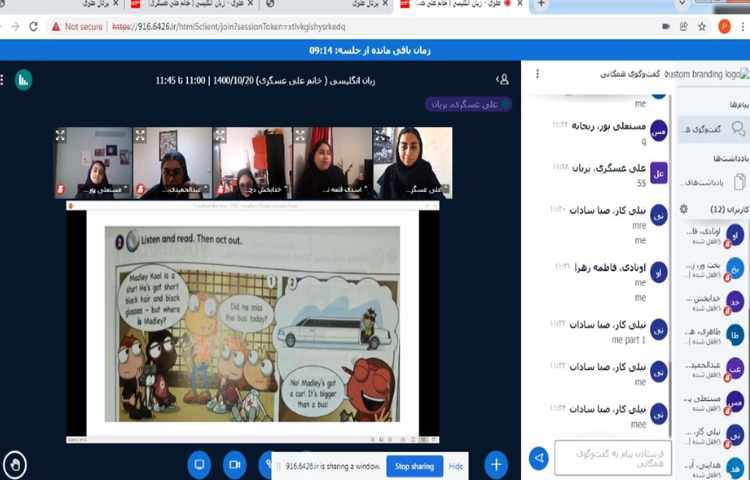Fullscreen the مستعلی پور webcam
This screenshot has width=750, height=480.
coord(60,136)
